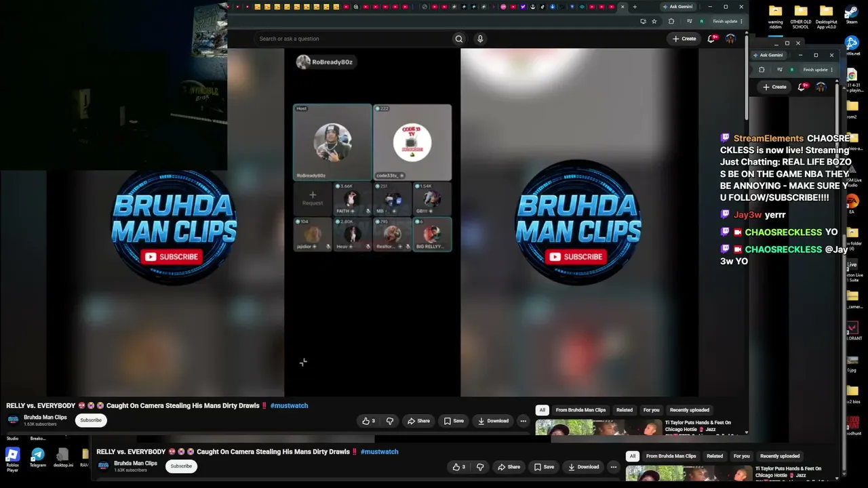Open notifications bell in the main YouTube window
The height and width of the screenshot is (488, 868).
(711, 39)
